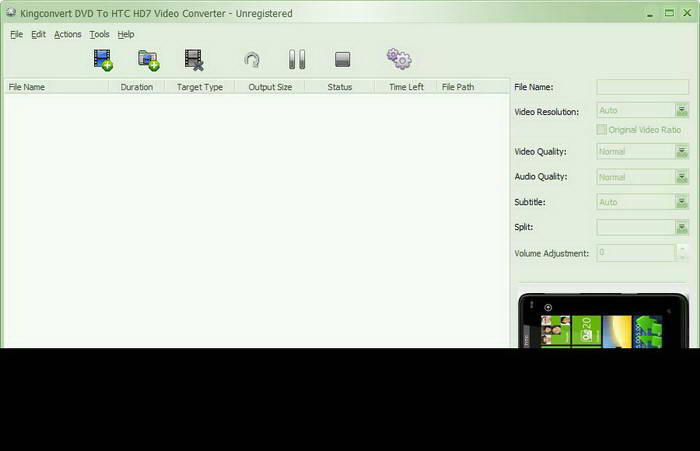
Task: Toggle the Original Video Ratio checkbox
Action: click(601, 129)
